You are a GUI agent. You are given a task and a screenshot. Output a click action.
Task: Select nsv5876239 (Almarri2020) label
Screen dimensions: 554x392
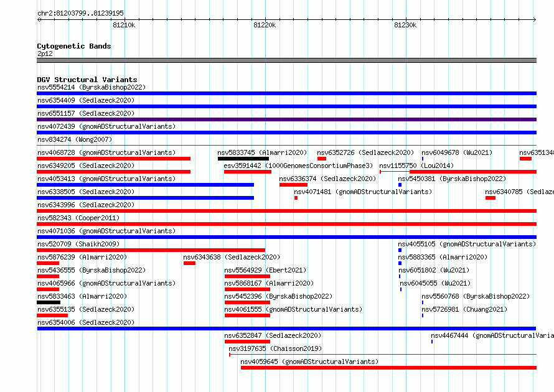pyautogui.click(x=82, y=257)
